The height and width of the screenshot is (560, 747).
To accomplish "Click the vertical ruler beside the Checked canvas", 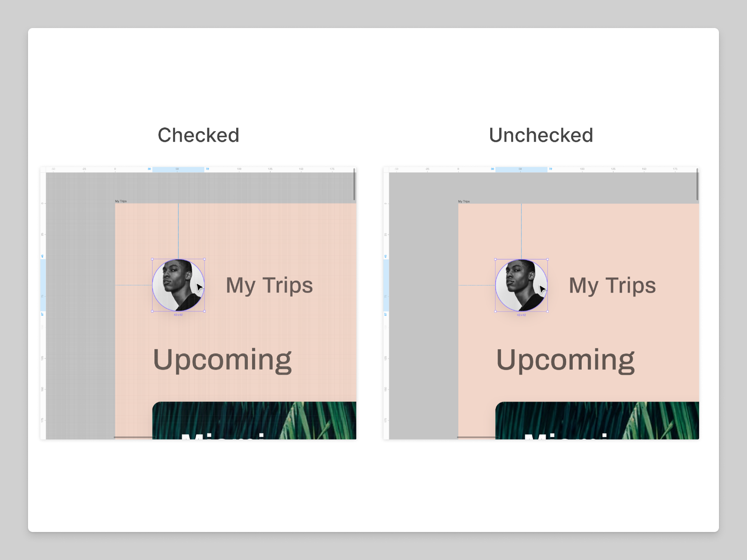I will pyautogui.click(x=43, y=350).
